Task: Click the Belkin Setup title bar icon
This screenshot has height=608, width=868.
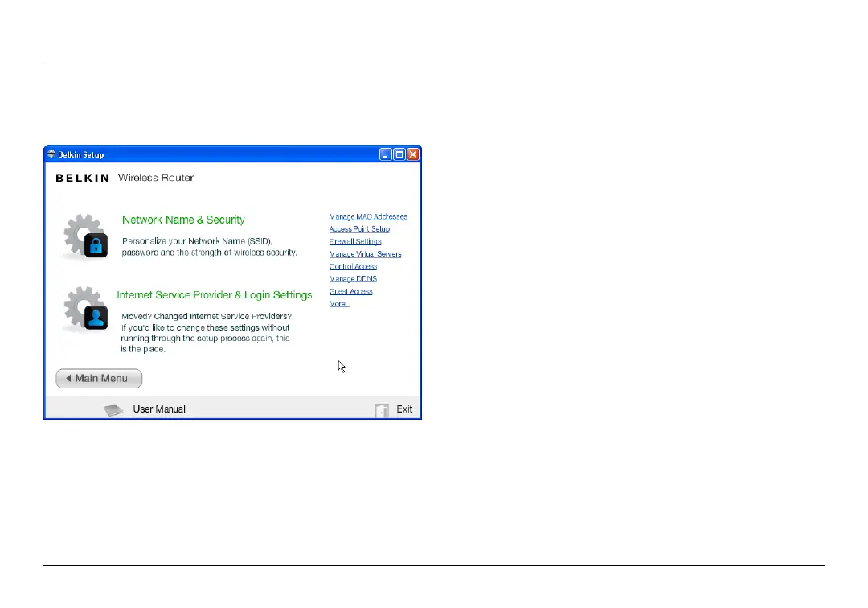Action: (x=51, y=154)
